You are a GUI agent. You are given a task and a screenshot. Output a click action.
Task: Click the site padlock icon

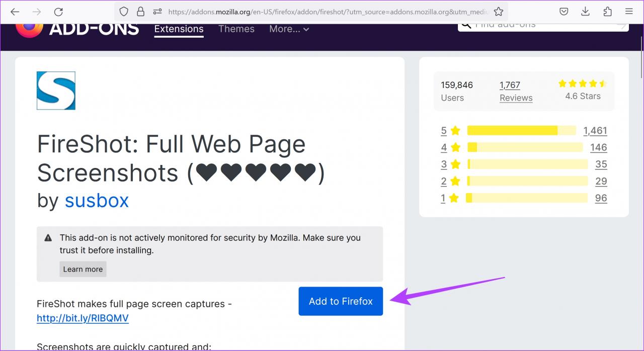pos(140,12)
